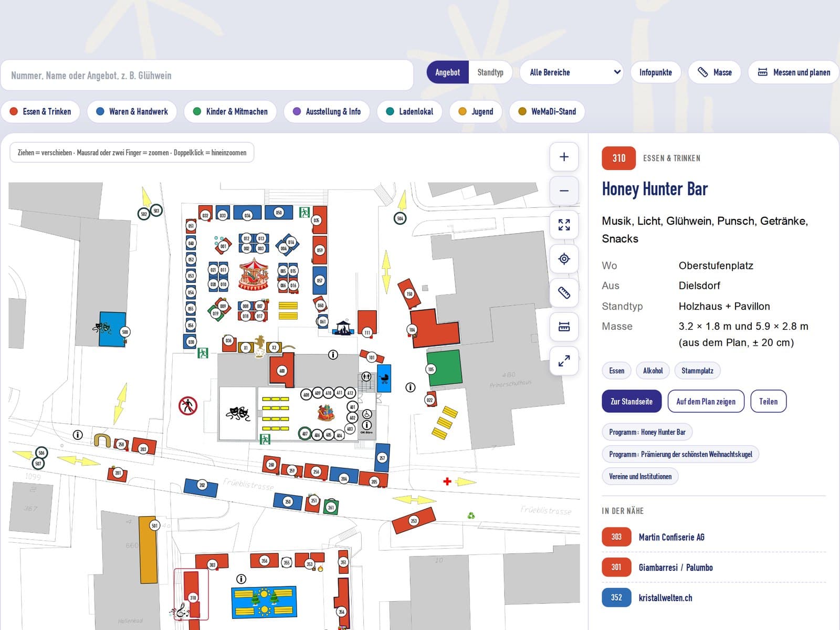This screenshot has height=630, width=840.
Task: Toggle the Ausstellung & Info filter
Action: pos(327,111)
